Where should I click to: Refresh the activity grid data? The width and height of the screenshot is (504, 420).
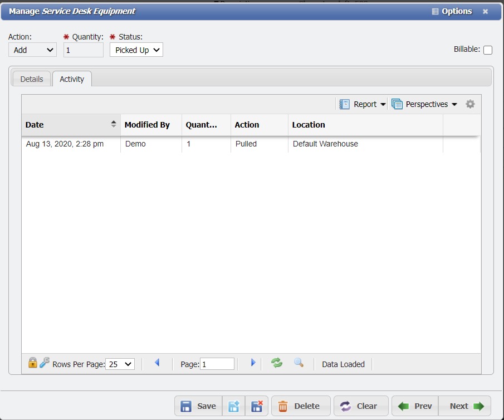(277, 363)
